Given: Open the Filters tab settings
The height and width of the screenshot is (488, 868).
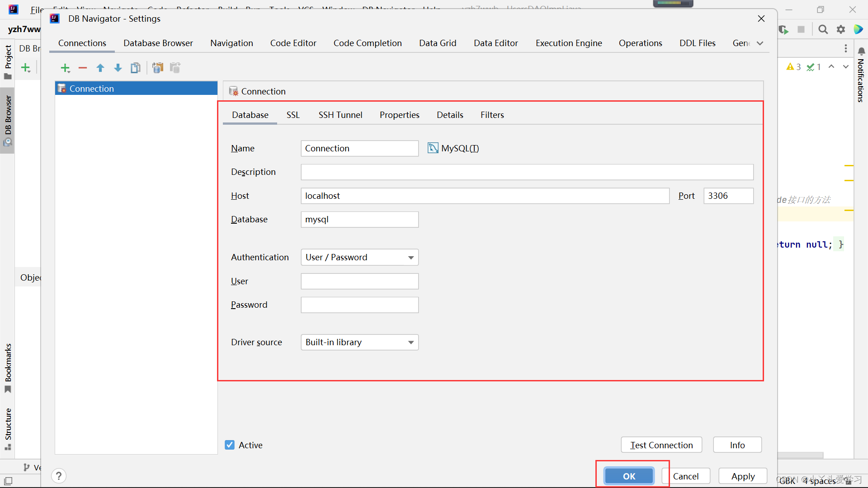Looking at the screenshot, I should tap(491, 114).
